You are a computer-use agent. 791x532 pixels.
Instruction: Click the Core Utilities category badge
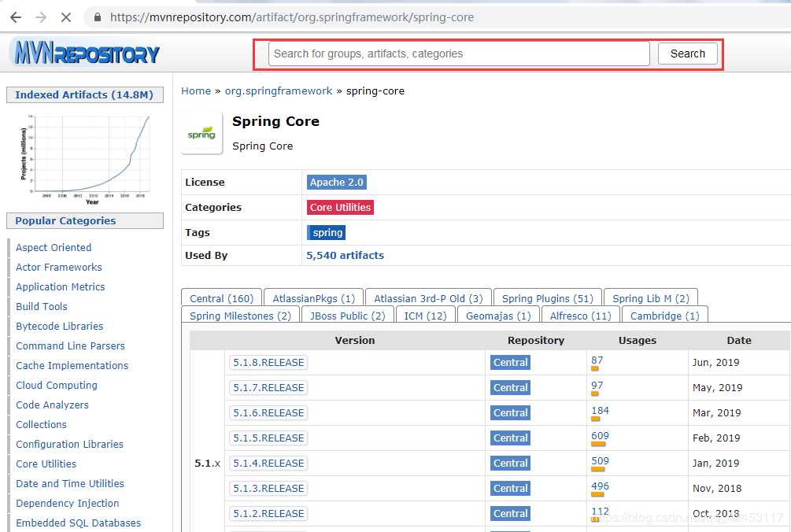click(340, 207)
